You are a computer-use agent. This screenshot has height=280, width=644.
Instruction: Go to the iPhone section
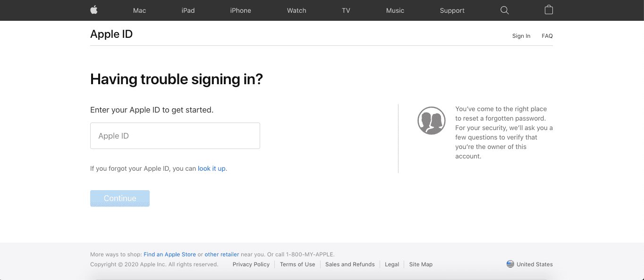tap(240, 10)
